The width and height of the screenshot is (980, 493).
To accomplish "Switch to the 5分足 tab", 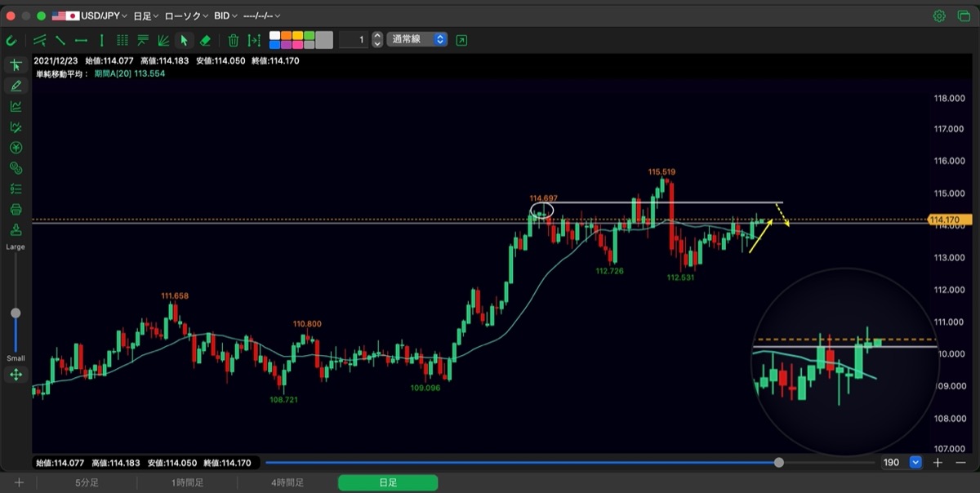I will 87,482.
